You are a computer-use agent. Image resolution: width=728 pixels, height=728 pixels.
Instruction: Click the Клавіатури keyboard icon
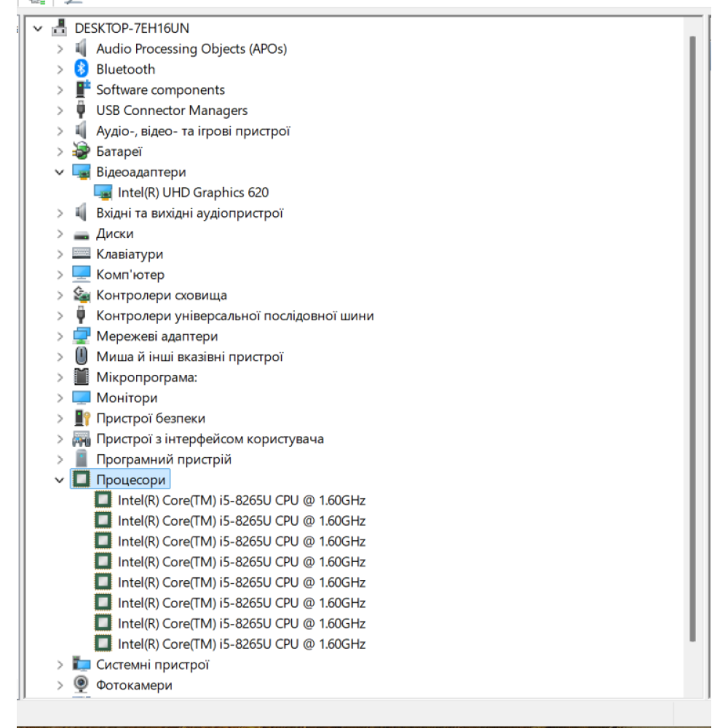coord(81,254)
